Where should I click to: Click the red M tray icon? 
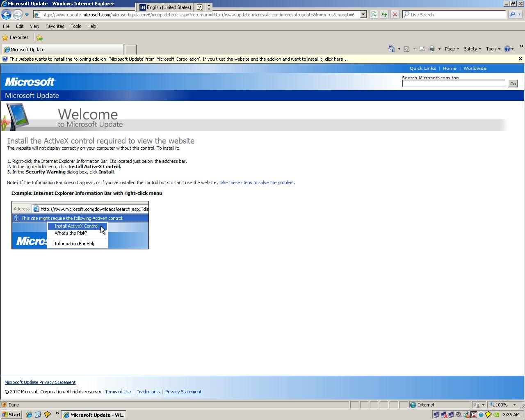(474, 415)
